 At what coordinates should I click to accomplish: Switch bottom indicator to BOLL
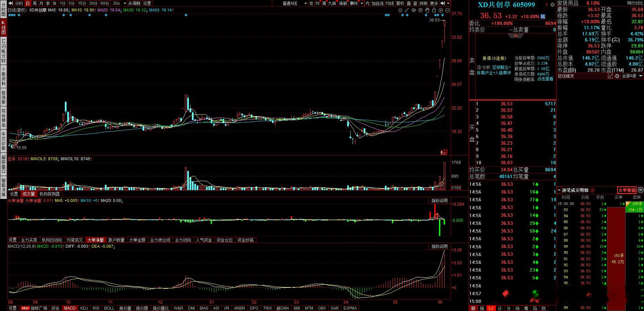[109, 308]
